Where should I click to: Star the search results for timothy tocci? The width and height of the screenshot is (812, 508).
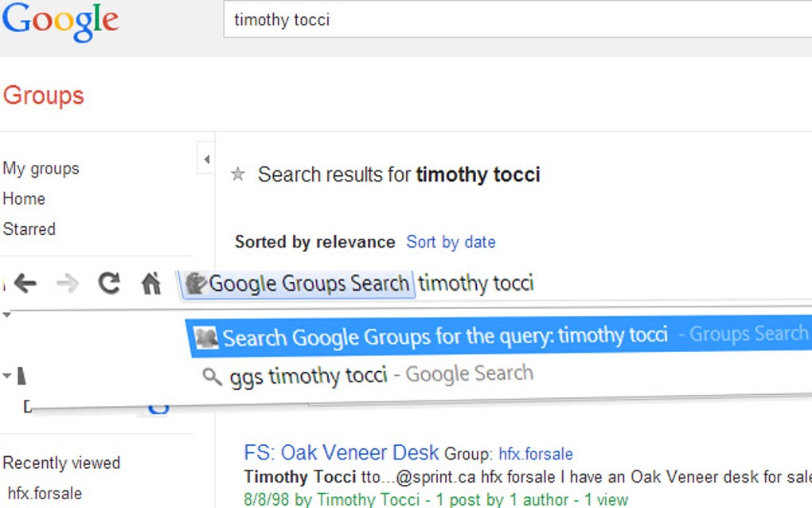pos(236,174)
